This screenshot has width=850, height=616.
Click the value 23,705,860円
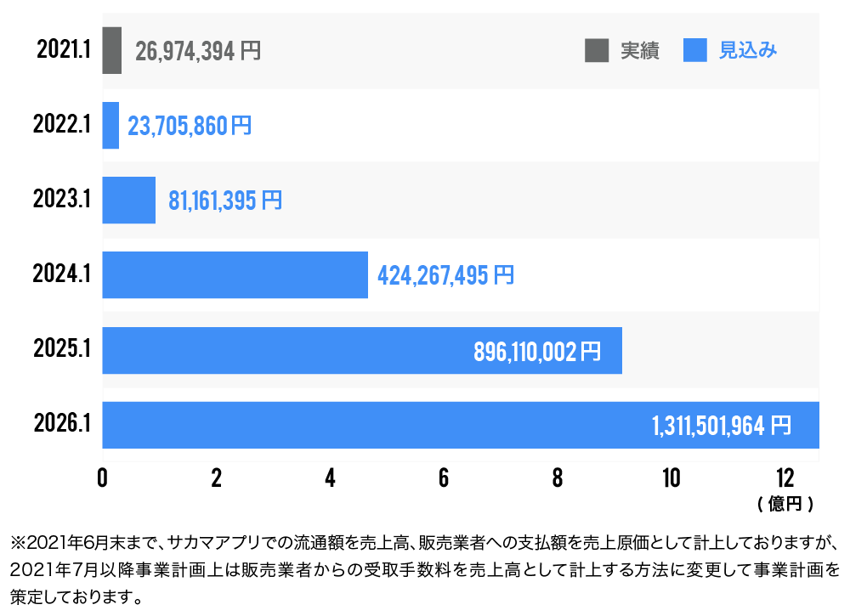(x=190, y=127)
